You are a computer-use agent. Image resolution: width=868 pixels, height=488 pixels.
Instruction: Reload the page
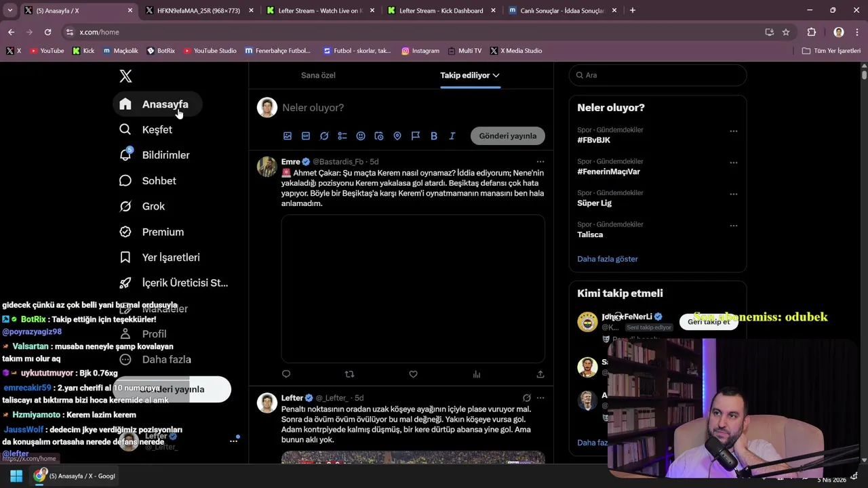pos(47,32)
